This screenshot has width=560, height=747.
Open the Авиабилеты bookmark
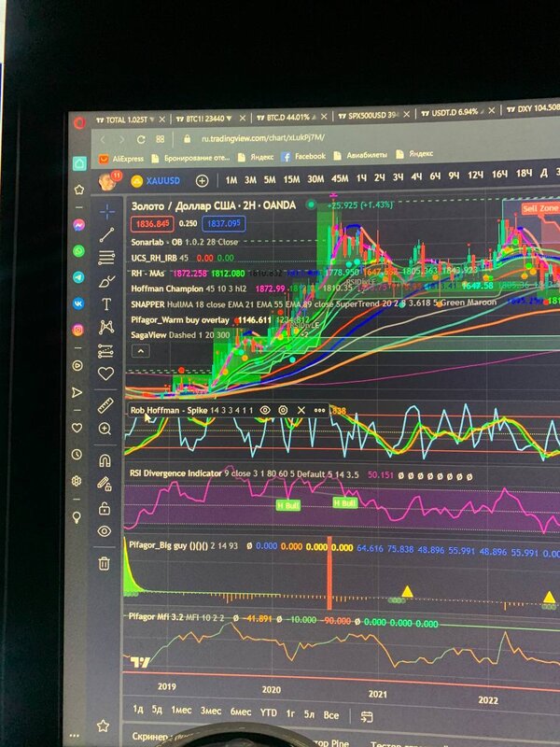pos(360,155)
